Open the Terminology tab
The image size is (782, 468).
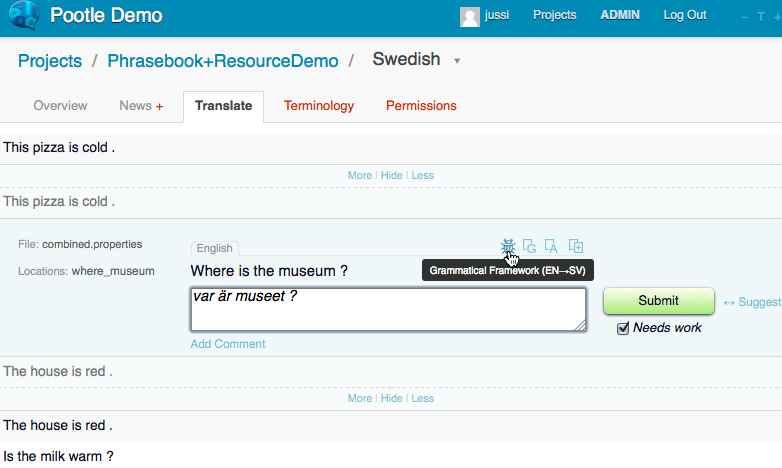319,106
